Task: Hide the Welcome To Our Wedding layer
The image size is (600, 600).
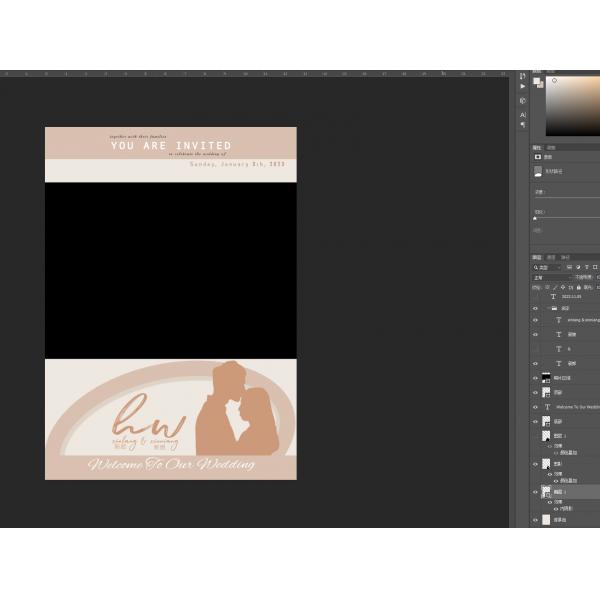Action: point(535,407)
